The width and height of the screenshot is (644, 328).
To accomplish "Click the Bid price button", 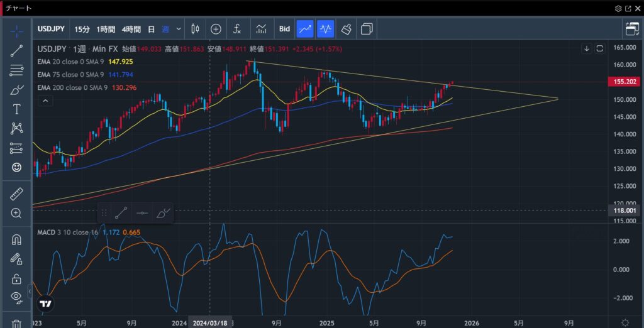I will tap(284, 29).
